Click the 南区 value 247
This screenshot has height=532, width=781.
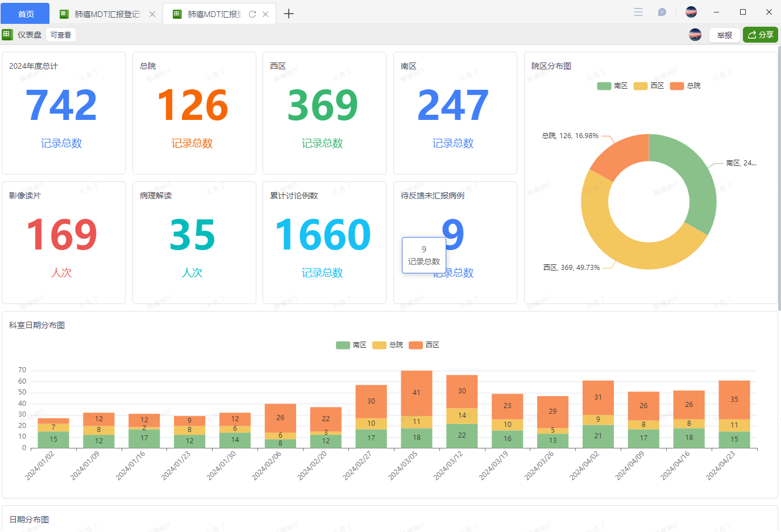click(453, 105)
